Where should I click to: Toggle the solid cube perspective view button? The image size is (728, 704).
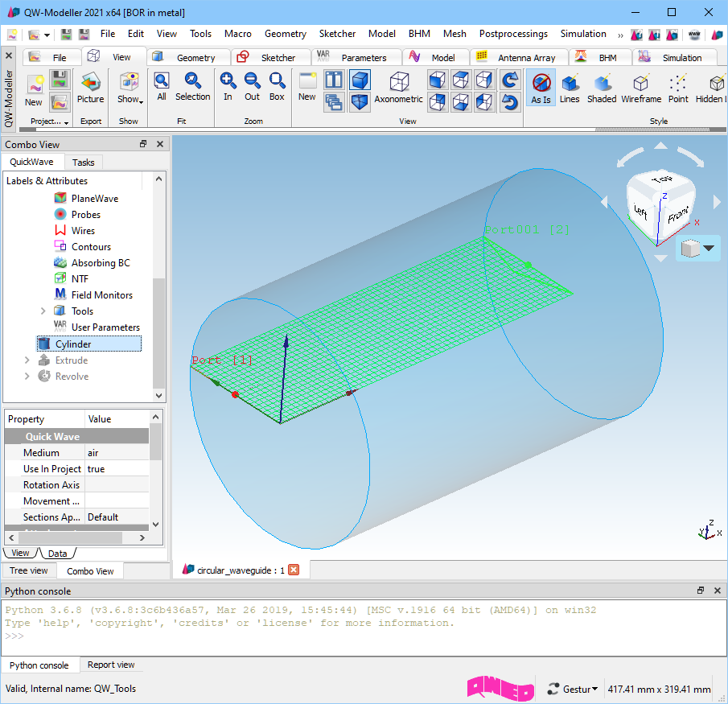pyautogui.click(x=360, y=80)
